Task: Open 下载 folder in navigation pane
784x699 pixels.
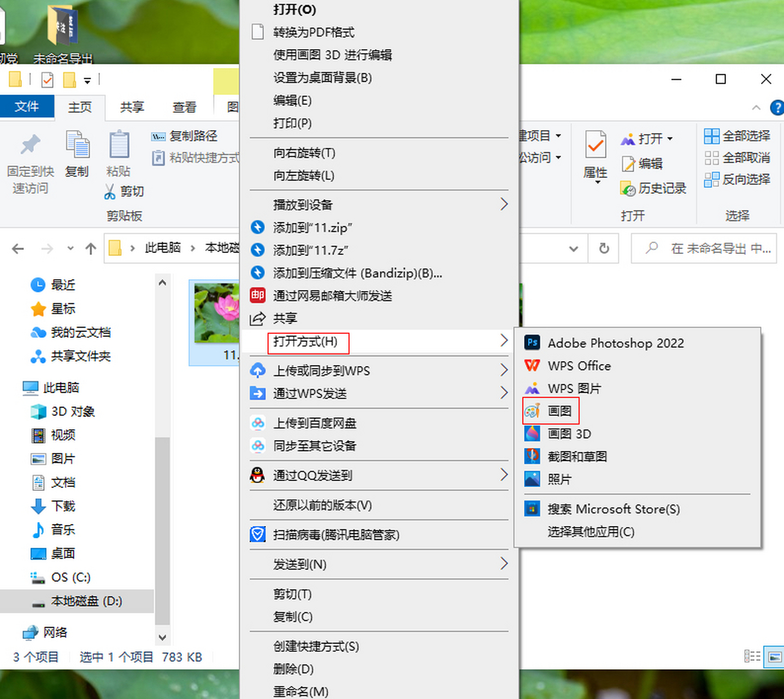Action: [53, 506]
